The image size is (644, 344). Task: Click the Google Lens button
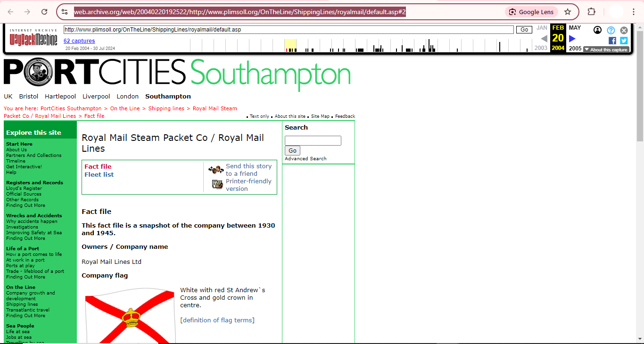pyautogui.click(x=531, y=12)
